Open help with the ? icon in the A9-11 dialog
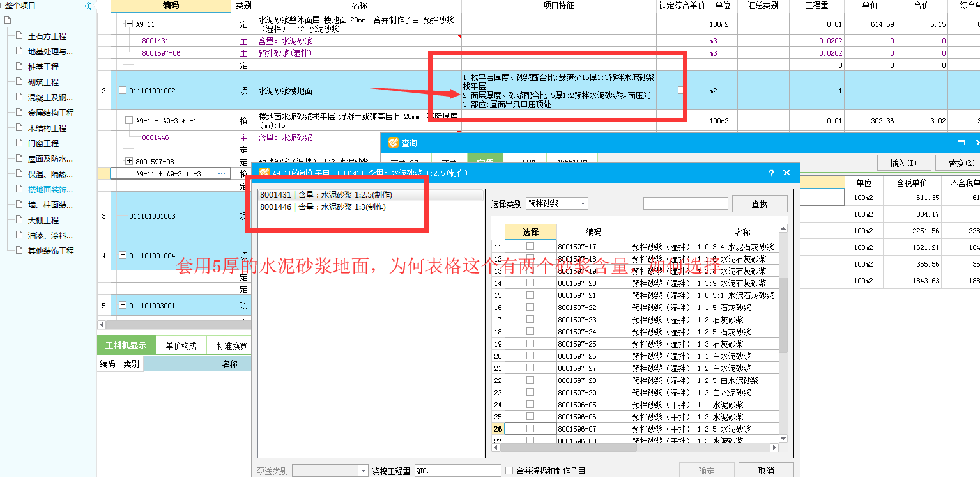Screen dimensions: 980x477 point(771,173)
